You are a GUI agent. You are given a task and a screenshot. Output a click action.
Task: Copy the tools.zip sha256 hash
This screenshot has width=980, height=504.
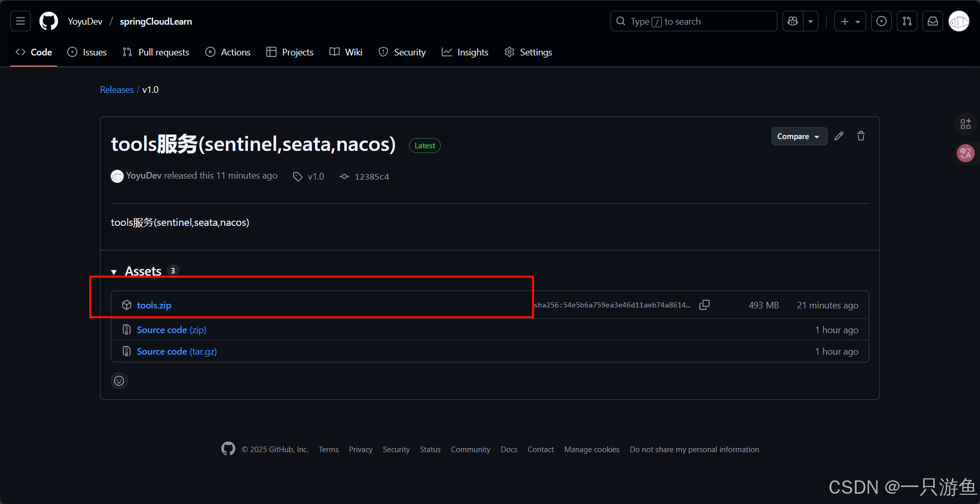[x=704, y=305]
